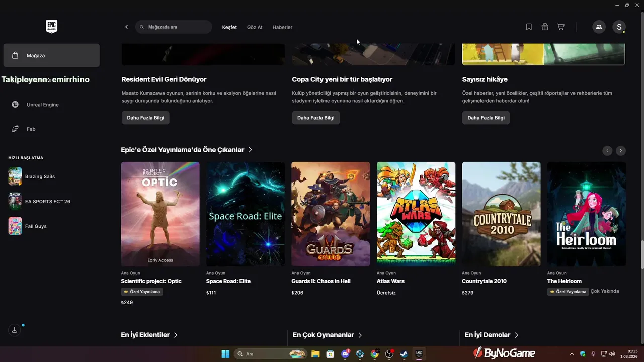The width and height of the screenshot is (644, 362).
Task: Select Unreal Engine in the sidebar
Action: [51, 105]
